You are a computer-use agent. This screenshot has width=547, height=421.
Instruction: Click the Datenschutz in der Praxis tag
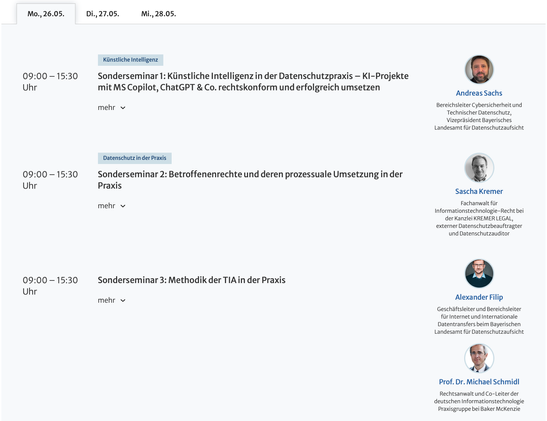pyautogui.click(x=135, y=158)
